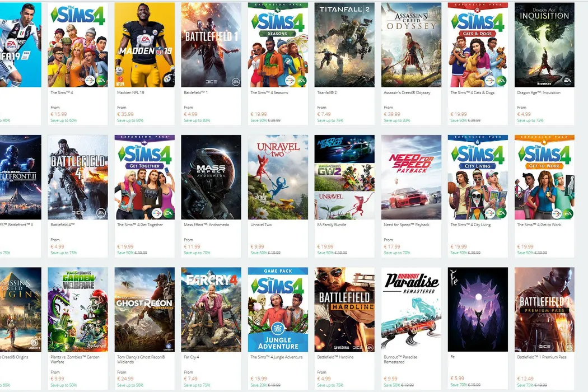Open 'Battlefield Hardline' title link
Viewport: 588px width, 392px height.
335,357
